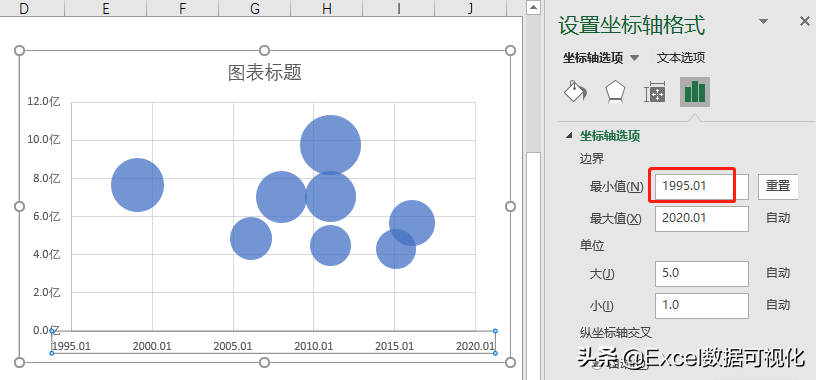Screen dimensions: 816x380
Task: Select the 坐标轴选项 tab
Action: click(x=593, y=58)
